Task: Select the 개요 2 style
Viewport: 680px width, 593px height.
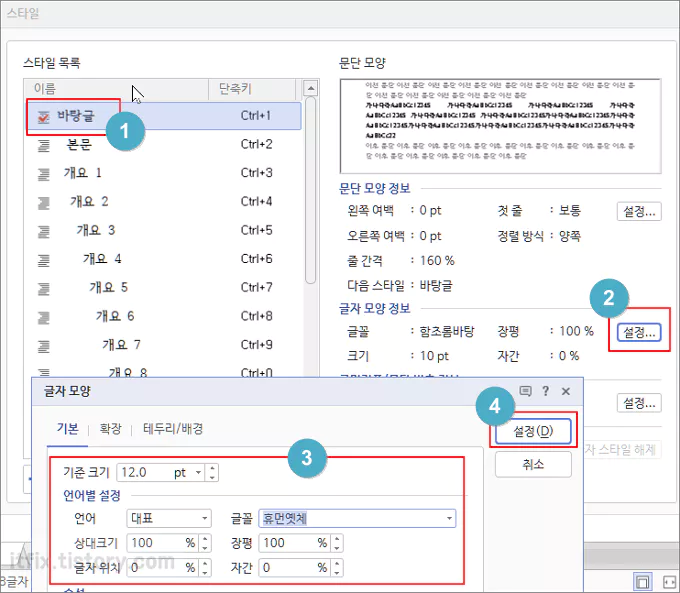Action: pyautogui.click(x=163, y=202)
